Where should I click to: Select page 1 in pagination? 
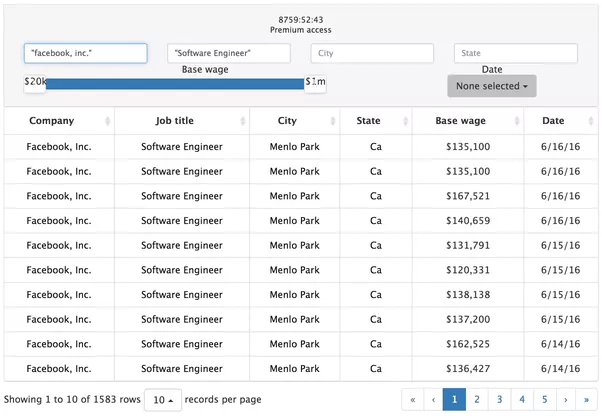point(454,399)
